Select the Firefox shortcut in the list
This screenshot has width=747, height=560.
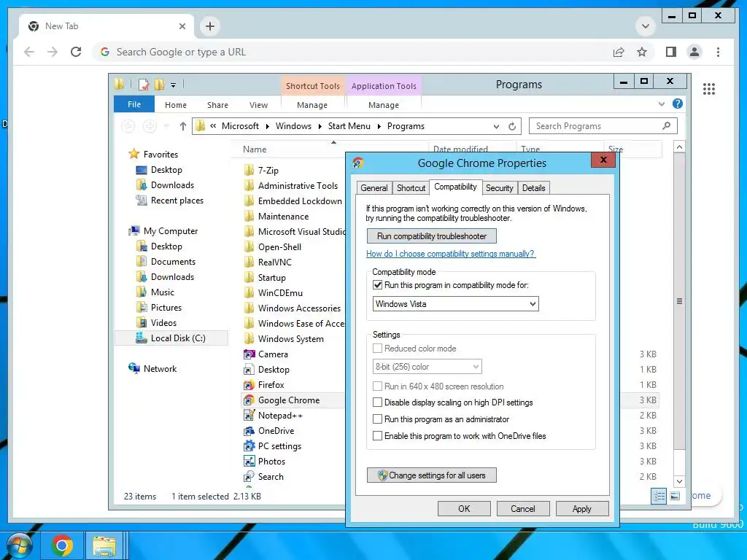point(271,385)
